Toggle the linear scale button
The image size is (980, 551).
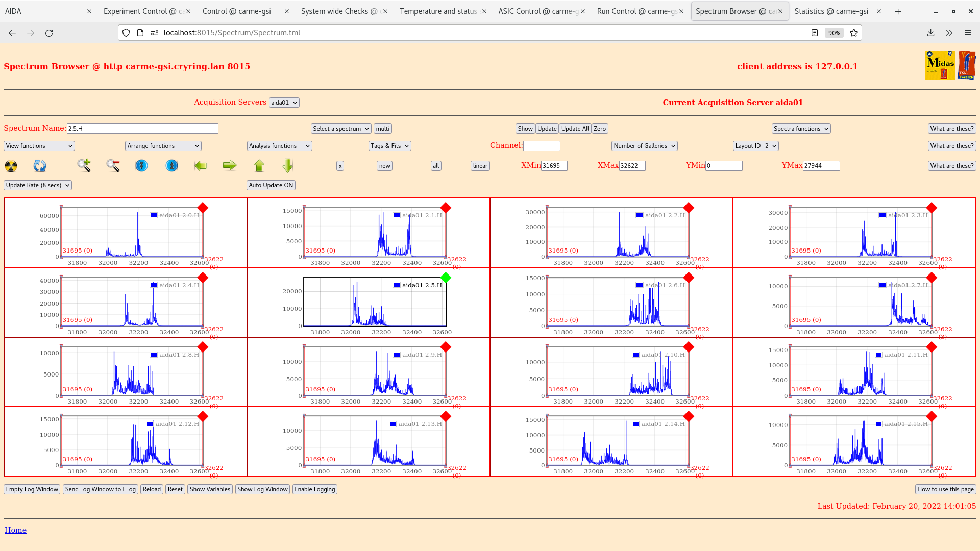click(x=480, y=166)
